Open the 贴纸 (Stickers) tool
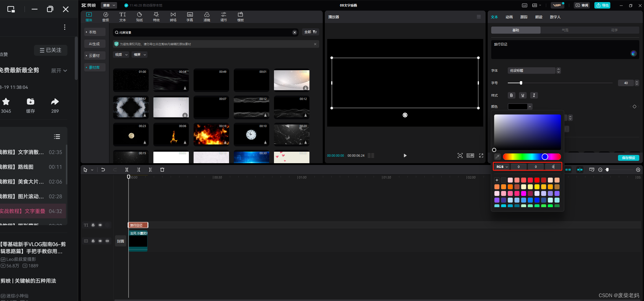 coord(139,17)
